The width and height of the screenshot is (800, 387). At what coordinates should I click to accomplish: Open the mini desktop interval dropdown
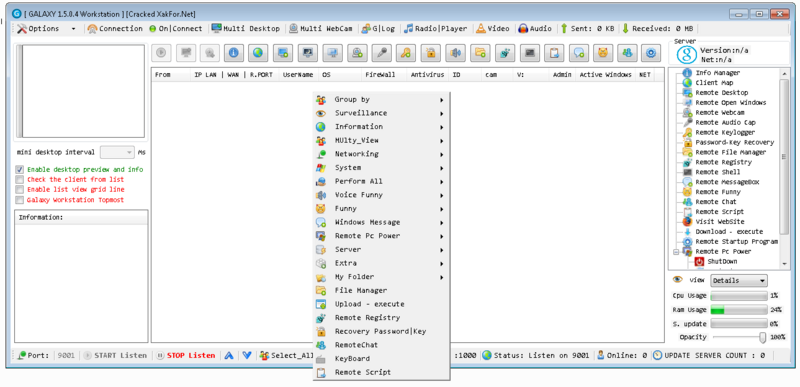click(x=117, y=152)
